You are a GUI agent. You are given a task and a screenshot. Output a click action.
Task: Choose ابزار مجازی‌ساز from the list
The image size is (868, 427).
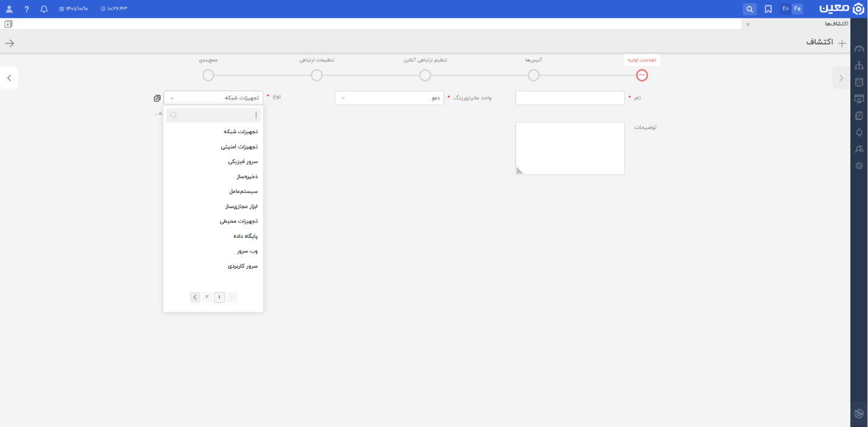click(x=213, y=206)
